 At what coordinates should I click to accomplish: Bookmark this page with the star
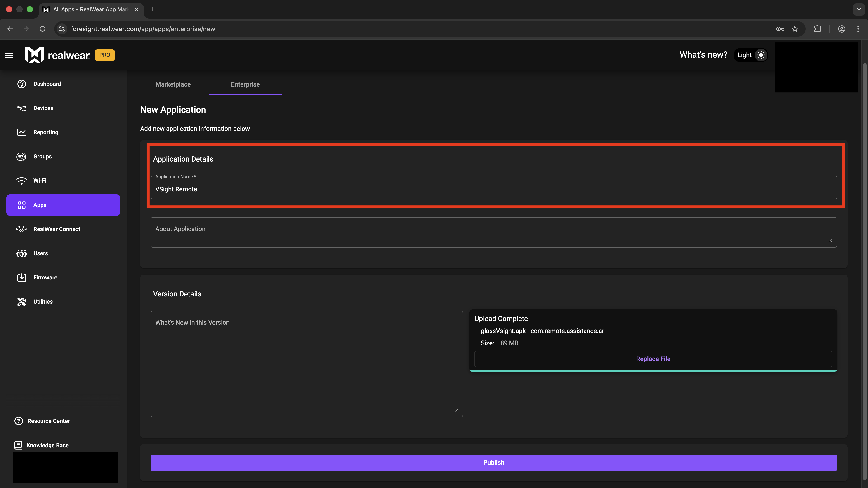coord(795,29)
